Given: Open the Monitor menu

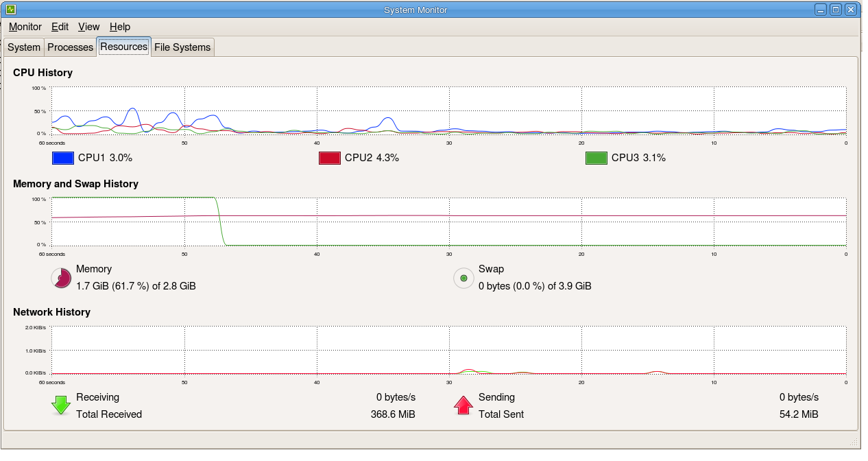Looking at the screenshot, I should [x=25, y=27].
